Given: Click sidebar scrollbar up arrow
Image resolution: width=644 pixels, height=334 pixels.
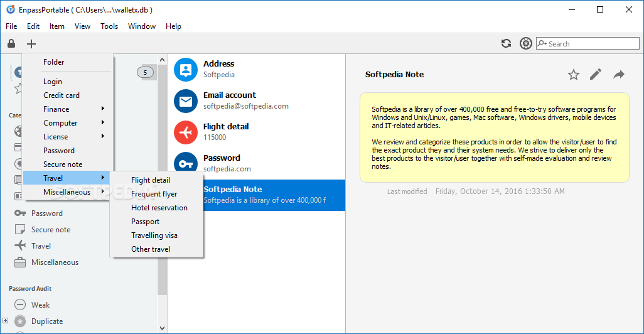Looking at the screenshot, I should [162, 60].
